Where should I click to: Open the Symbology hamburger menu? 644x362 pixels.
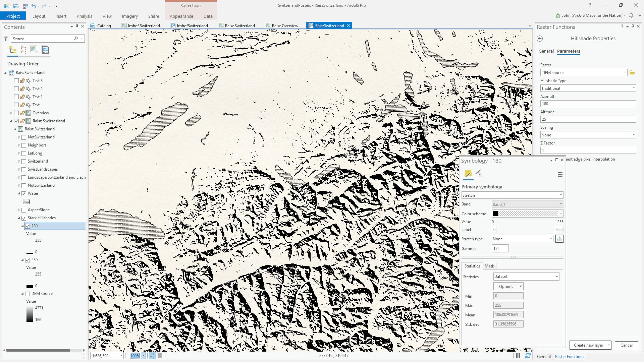(560, 175)
